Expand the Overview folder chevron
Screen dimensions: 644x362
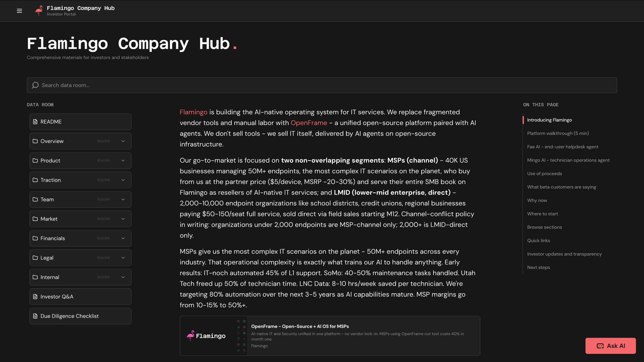coord(123,141)
